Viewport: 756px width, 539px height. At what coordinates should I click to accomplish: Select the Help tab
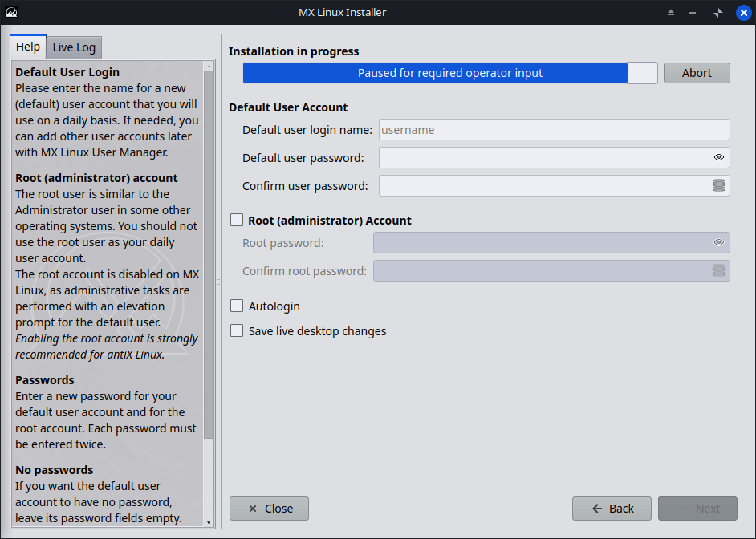pyautogui.click(x=28, y=47)
